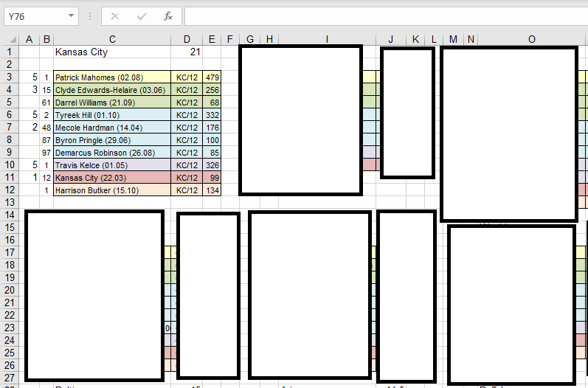Click the Enter checkmark icon in formula bar
This screenshot has width=588, height=388.
coord(142,15)
